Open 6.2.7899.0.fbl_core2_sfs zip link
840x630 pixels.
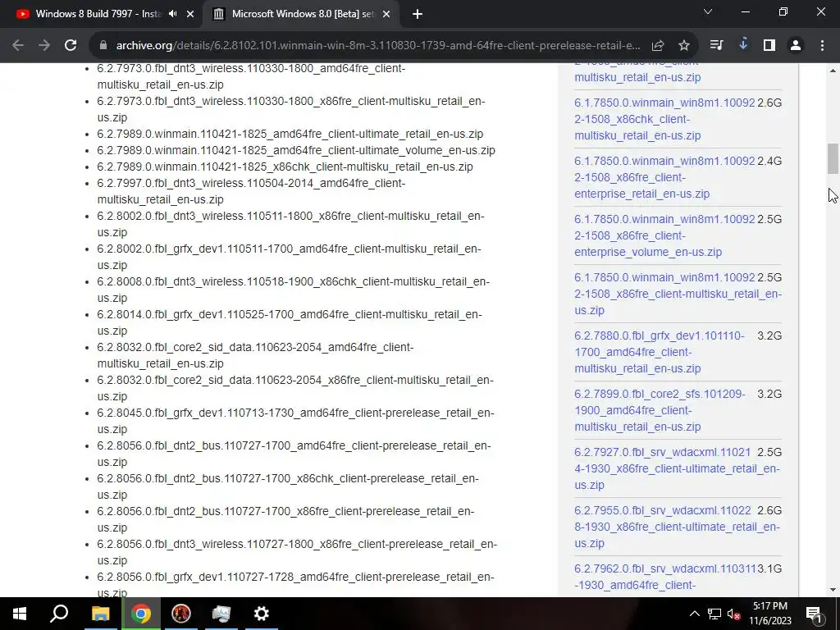pos(660,410)
